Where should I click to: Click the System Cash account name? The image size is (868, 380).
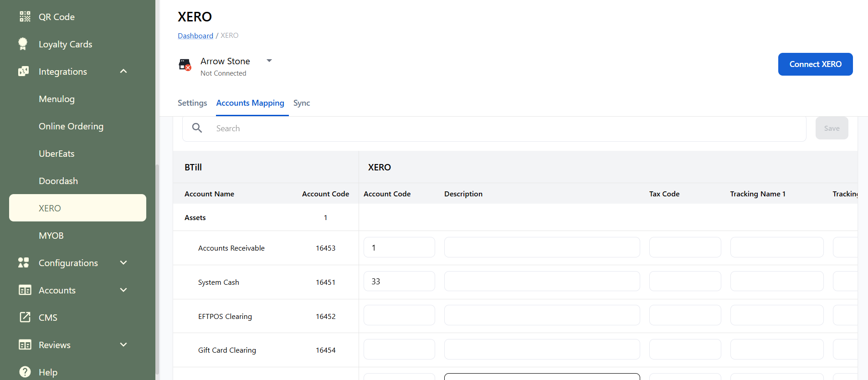tap(219, 282)
